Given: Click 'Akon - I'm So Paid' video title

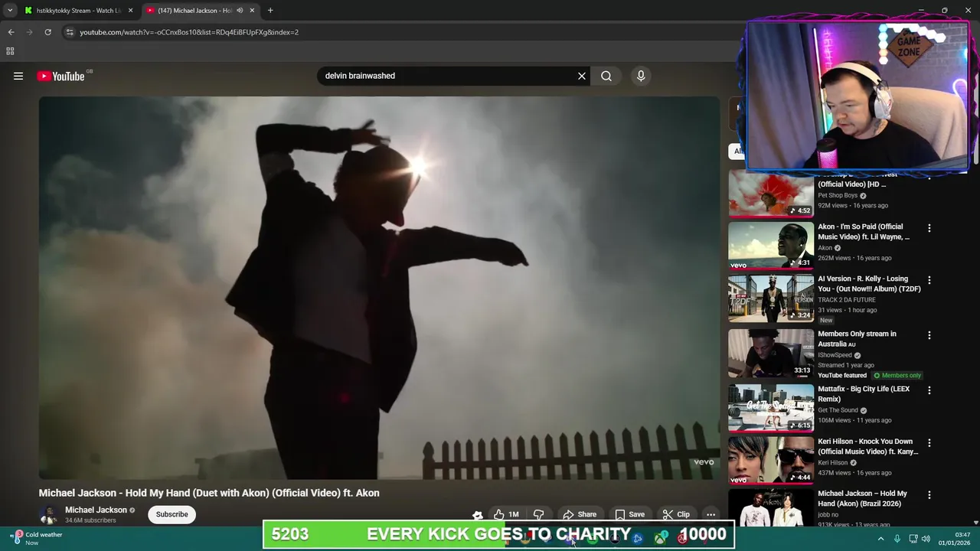Looking at the screenshot, I should pos(864,232).
